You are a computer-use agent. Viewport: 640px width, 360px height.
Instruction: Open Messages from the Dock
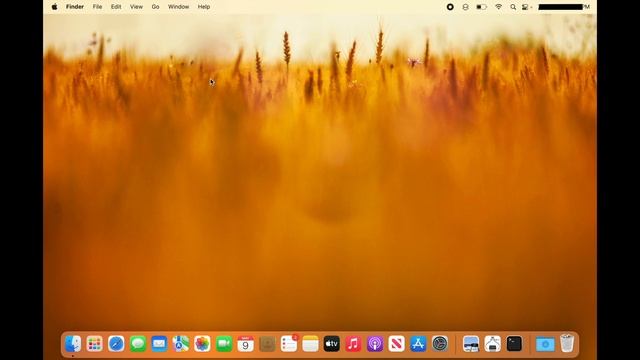click(138, 344)
